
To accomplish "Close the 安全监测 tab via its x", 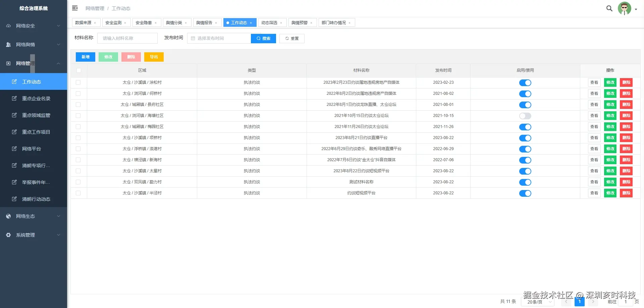I will (125, 23).
